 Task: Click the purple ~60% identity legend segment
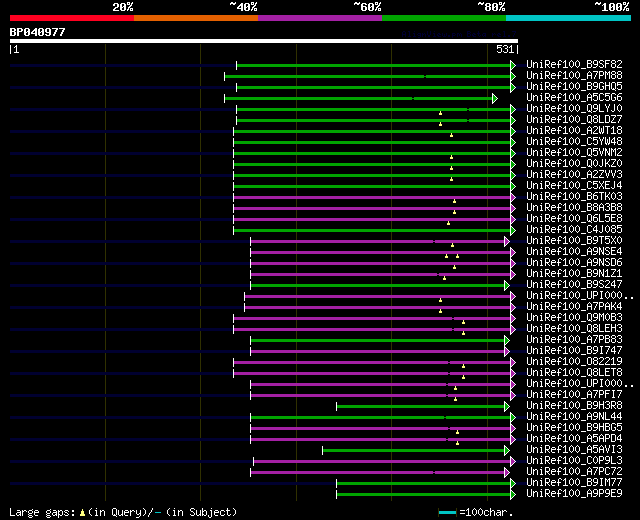pos(320,18)
